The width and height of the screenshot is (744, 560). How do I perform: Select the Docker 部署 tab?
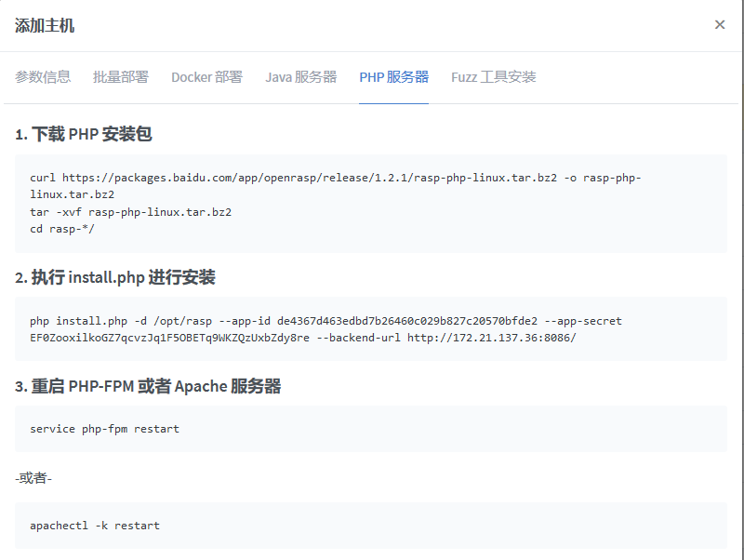(x=206, y=77)
